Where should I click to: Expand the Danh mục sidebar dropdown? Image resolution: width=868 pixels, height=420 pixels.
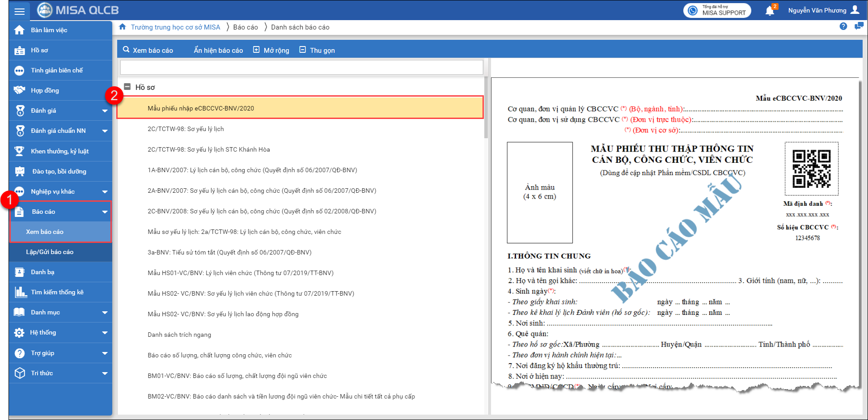click(105, 313)
